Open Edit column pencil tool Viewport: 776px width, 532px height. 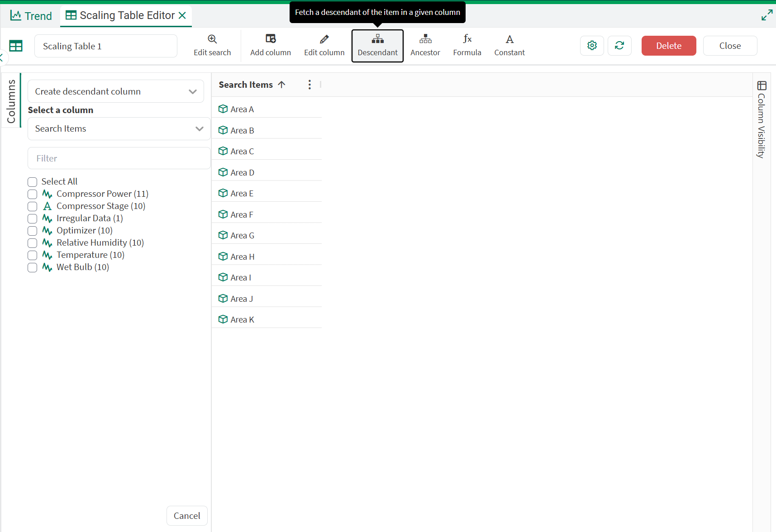point(324,39)
